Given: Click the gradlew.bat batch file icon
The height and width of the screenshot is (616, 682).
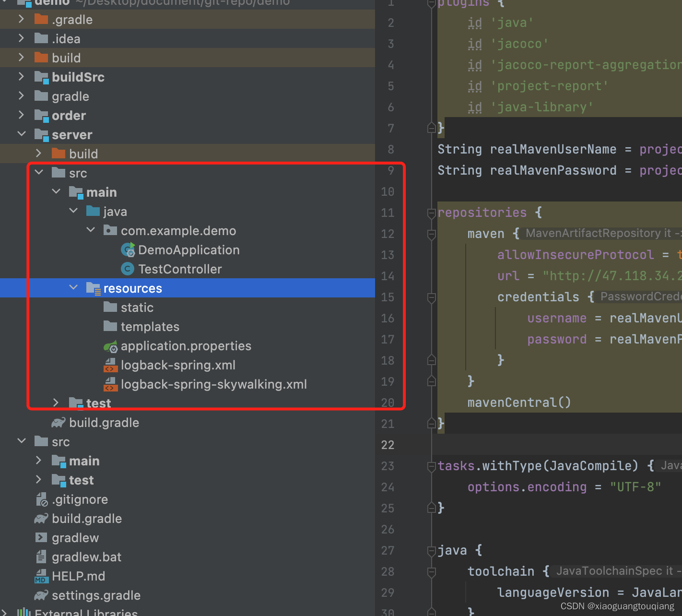Looking at the screenshot, I should coord(41,557).
